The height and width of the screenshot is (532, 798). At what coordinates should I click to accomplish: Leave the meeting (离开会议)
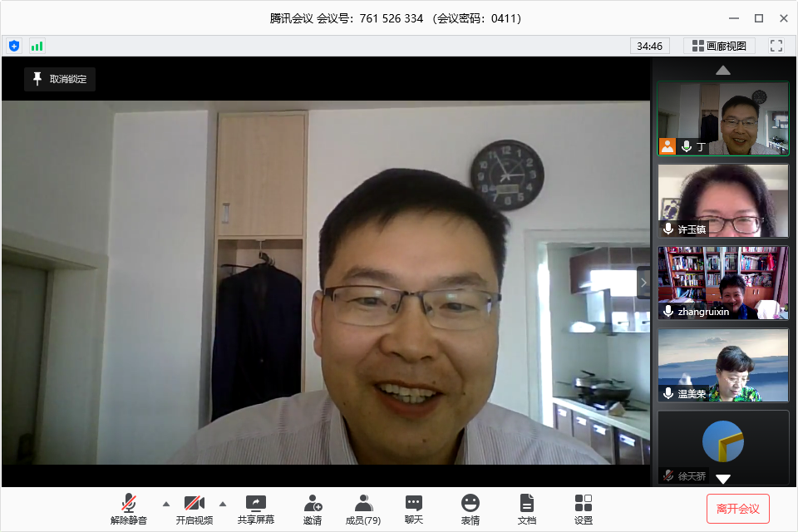737,508
